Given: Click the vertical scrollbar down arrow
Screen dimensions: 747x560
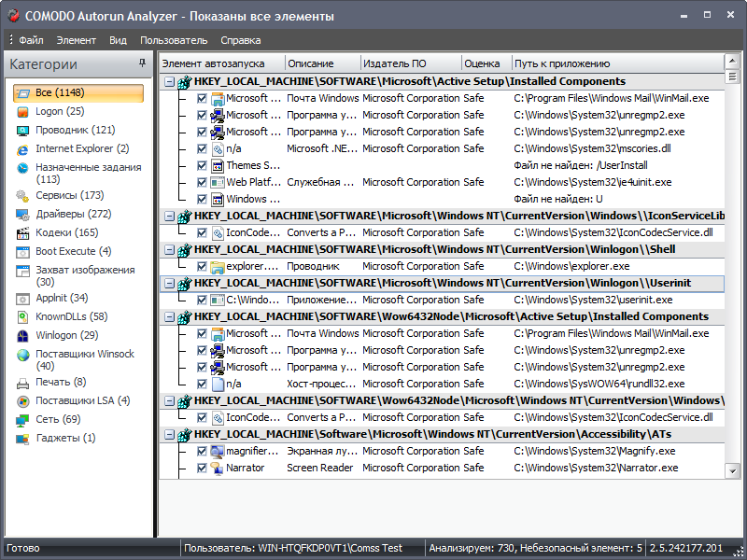Looking at the screenshot, I should (x=730, y=473).
